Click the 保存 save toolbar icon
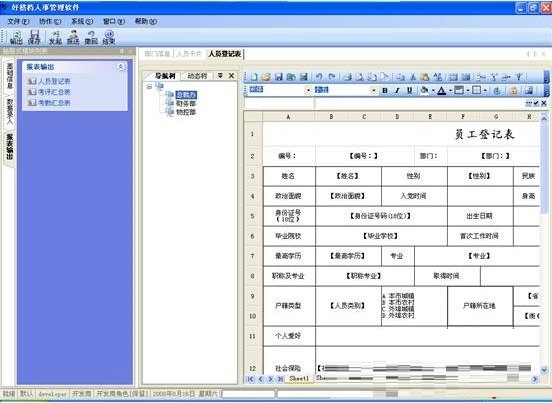The height and width of the screenshot is (403, 552). tap(34, 37)
